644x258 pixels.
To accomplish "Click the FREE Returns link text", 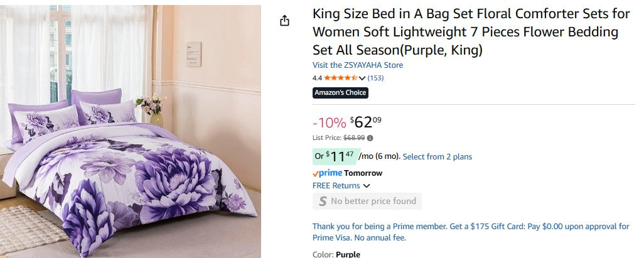I will (336, 186).
